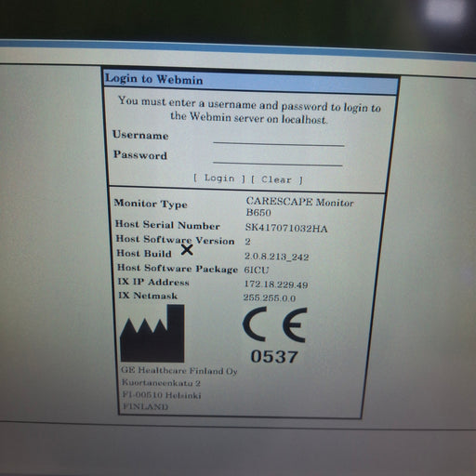Click the Login button

coord(219,178)
